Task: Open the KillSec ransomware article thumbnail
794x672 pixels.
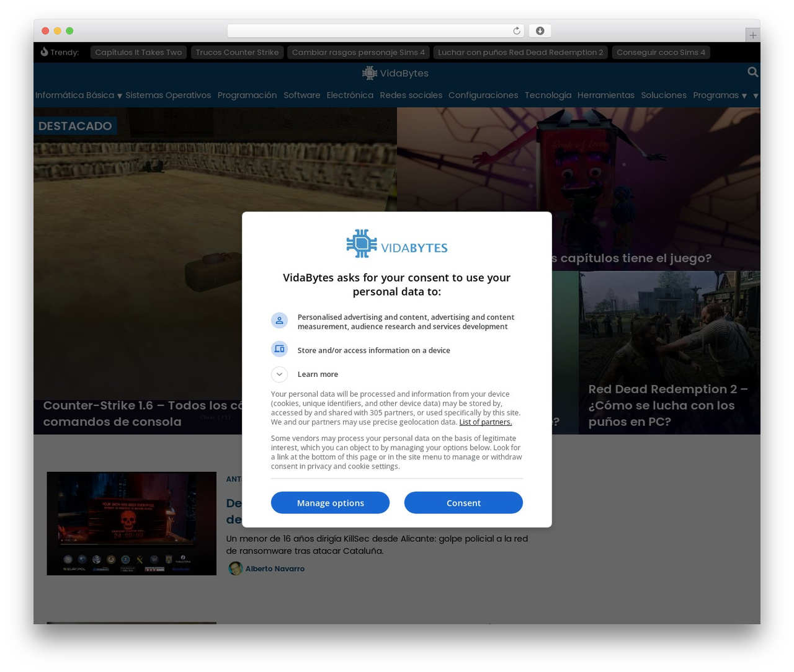Action: coord(132,523)
